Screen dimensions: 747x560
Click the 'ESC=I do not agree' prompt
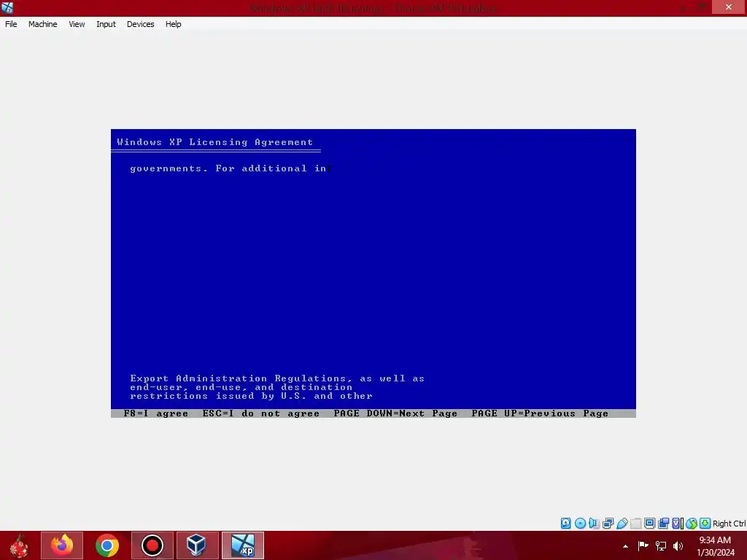tap(260, 413)
